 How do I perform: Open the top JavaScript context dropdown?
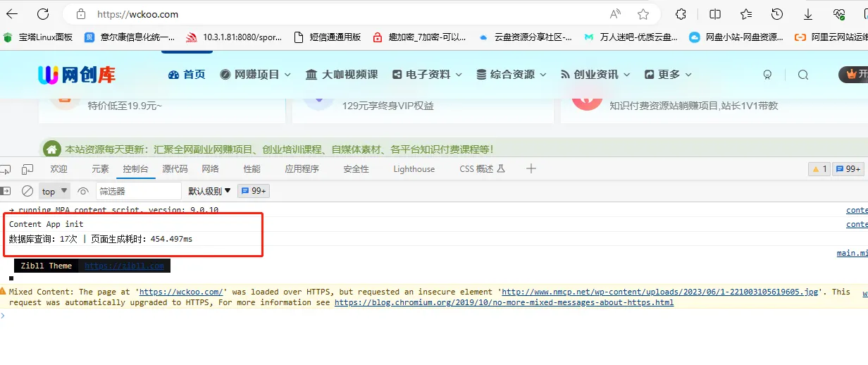(x=54, y=191)
